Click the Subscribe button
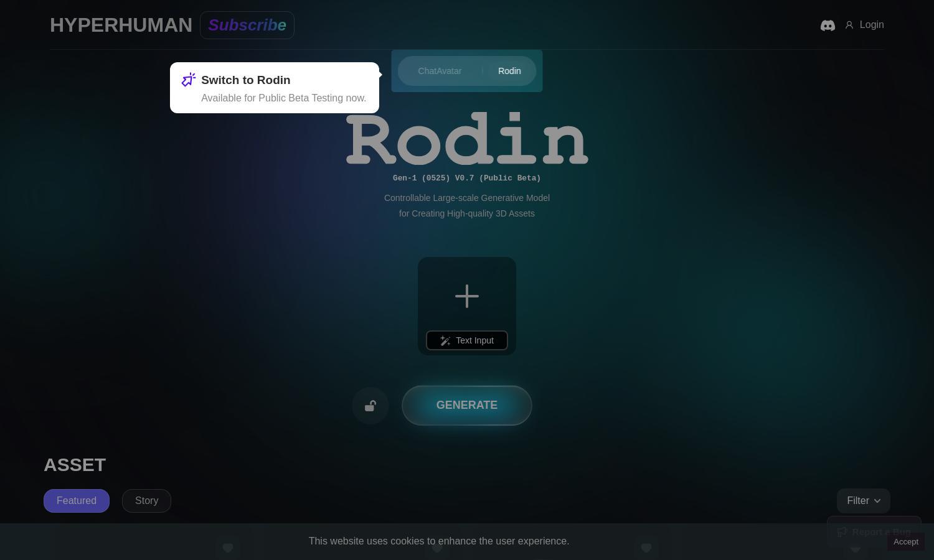 (247, 26)
